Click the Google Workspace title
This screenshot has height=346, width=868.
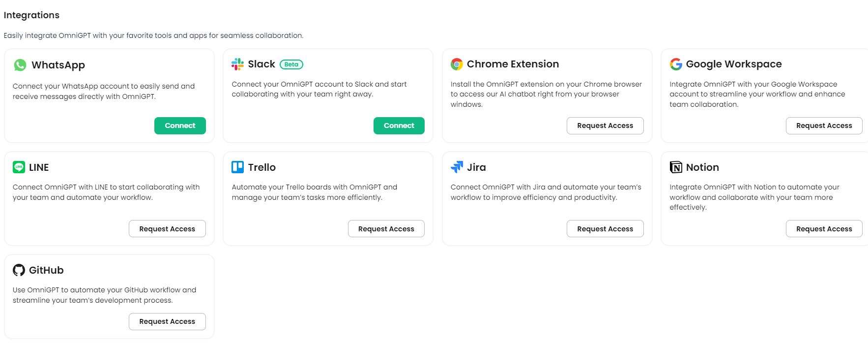tap(734, 64)
